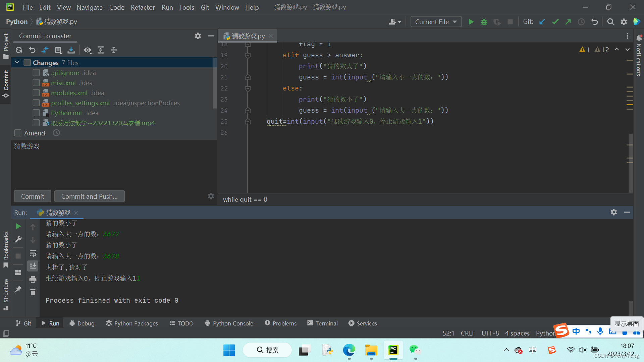Click the changes list vertical scrollbar
Screen dimensions: 644x362
point(215,84)
